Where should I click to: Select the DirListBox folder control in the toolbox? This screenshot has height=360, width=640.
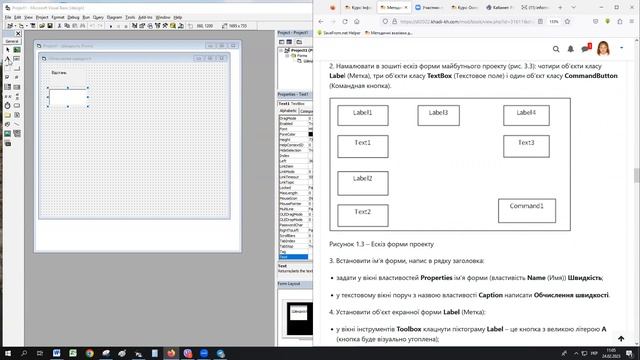(x=7, y=115)
